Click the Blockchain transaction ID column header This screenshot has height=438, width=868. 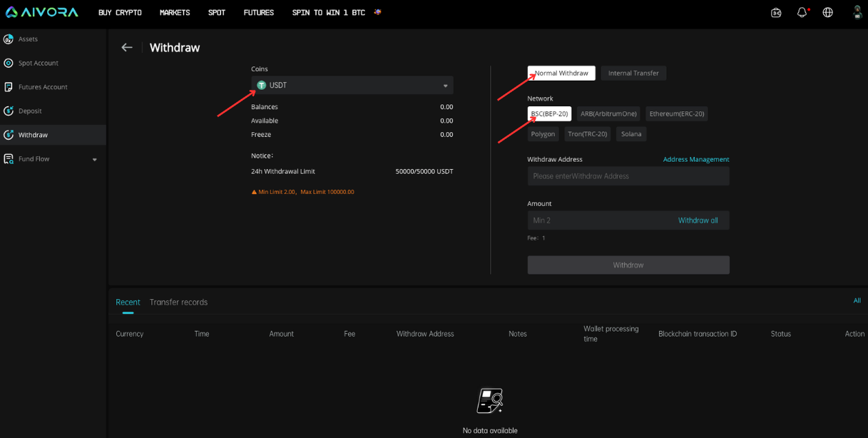pos(698,334)
